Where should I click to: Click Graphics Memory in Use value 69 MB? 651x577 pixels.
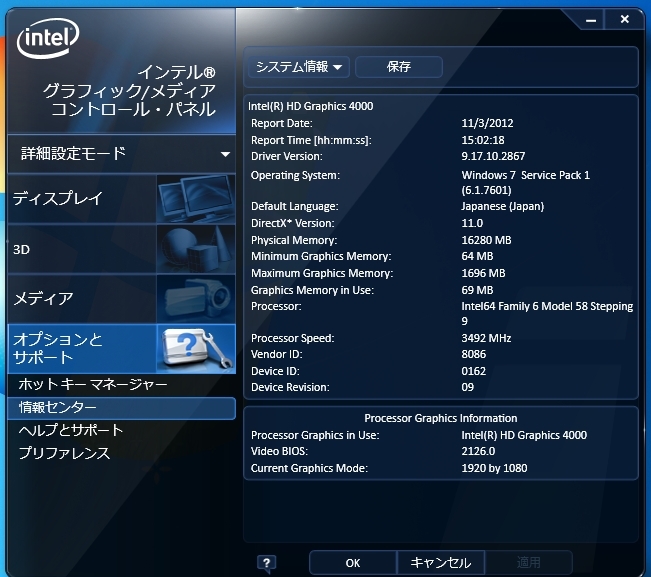pos(477,290)
